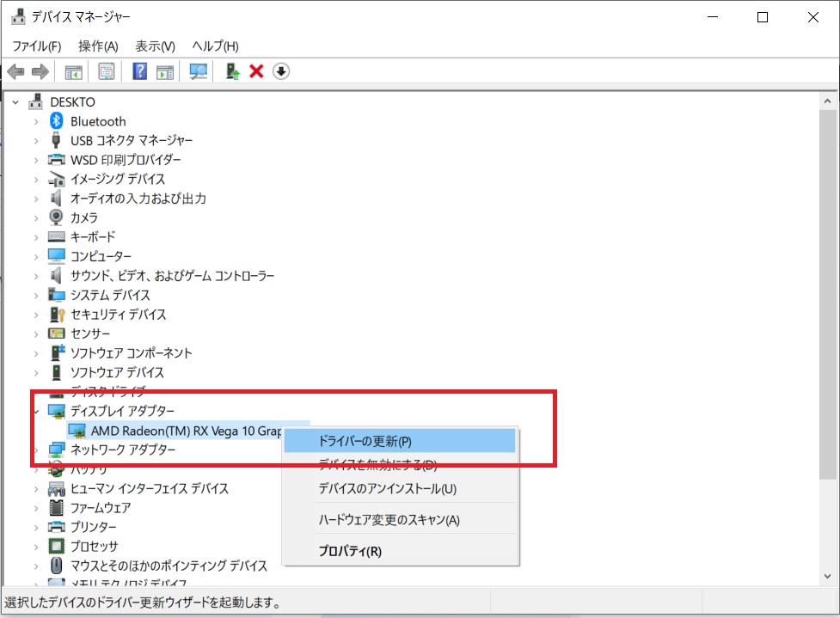Collapse the DESKTO root node

point(15,101)
